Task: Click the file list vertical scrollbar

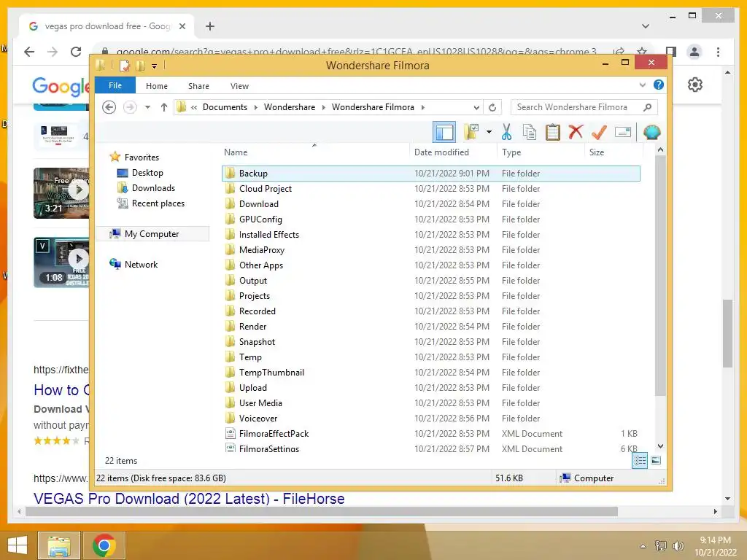Action: (660, 275)
